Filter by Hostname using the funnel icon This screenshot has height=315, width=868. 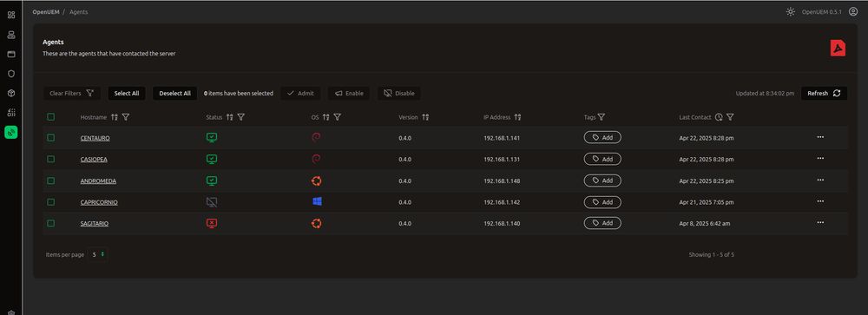coord(126,117)
